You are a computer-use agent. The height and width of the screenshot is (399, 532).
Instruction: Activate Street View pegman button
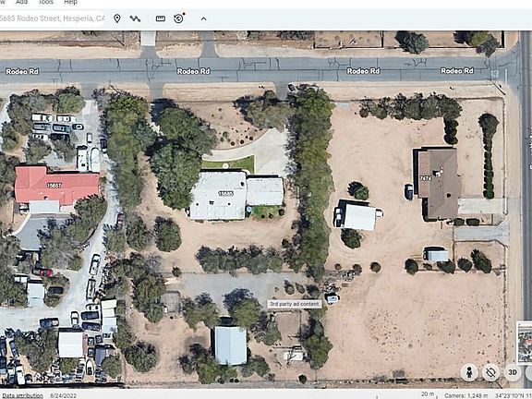(x=469, y=372)
